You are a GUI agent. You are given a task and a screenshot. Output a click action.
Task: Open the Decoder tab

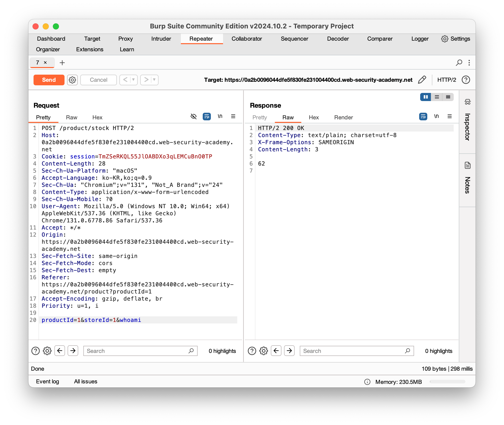338,39
